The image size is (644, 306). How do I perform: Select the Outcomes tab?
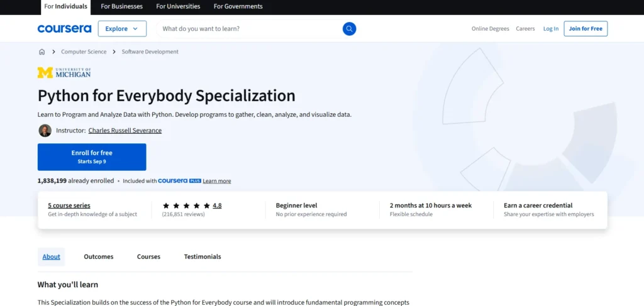[99, 256]
